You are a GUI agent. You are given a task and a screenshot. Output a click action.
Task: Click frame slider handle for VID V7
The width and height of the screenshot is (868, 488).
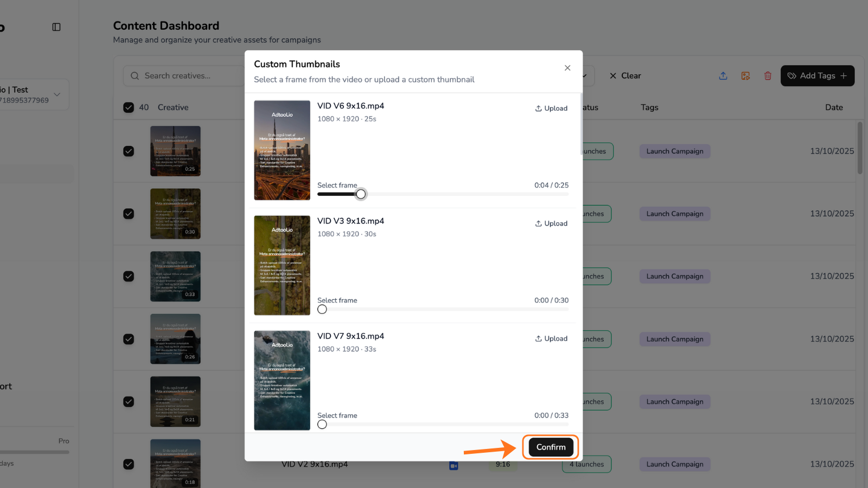coord(322,425)
